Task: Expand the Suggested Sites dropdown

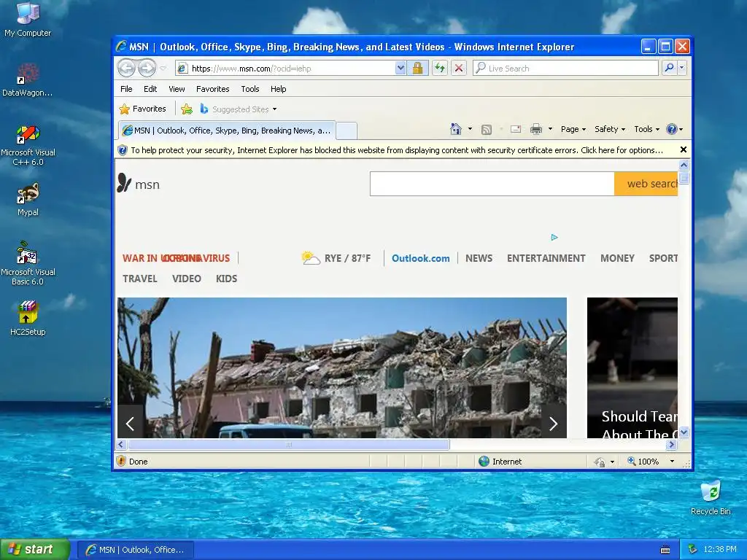Action: 274,109
